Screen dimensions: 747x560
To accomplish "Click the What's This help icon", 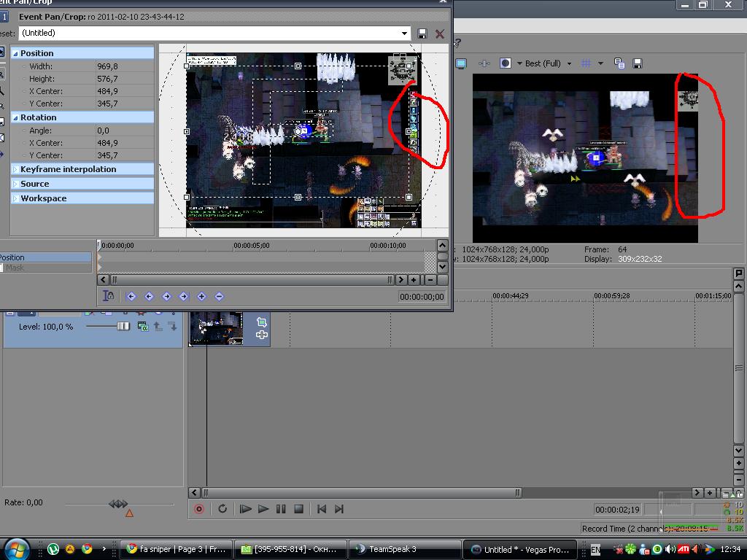I will [457, 43].
